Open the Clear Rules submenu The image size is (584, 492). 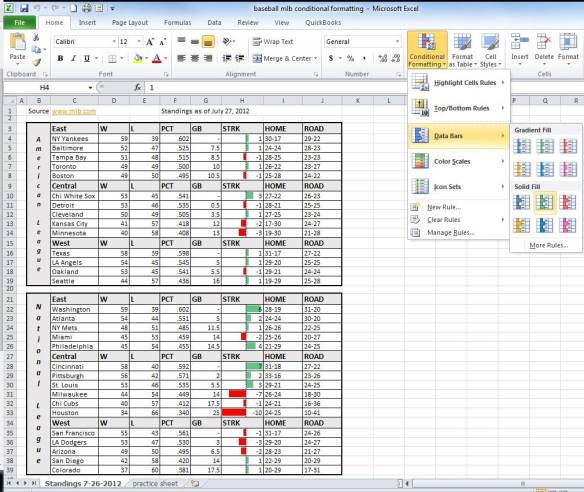[x=458, y=220]
